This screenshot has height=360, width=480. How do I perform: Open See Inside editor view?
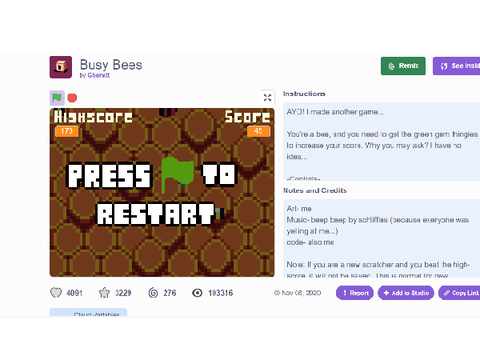tap(457, 66)
